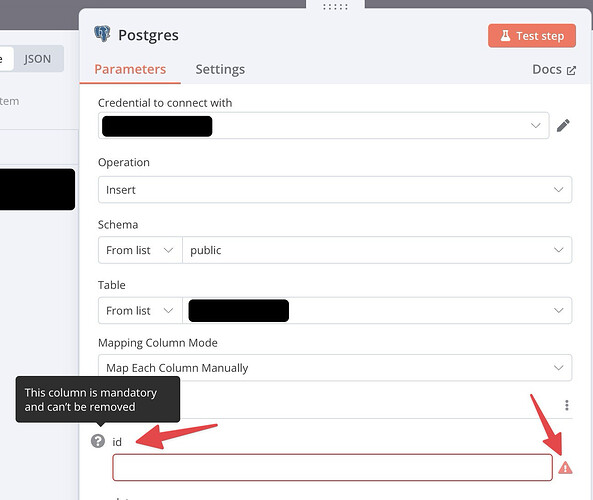Open the Table From list mode selector
This screenshot has width=593, height=500.
(140, 311)
